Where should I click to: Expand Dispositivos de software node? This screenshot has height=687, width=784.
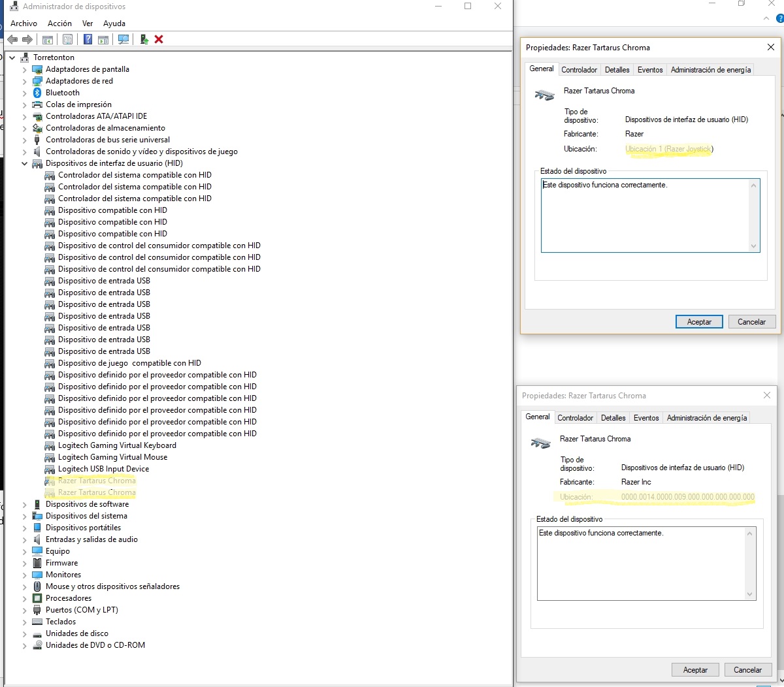click(25, 504)
